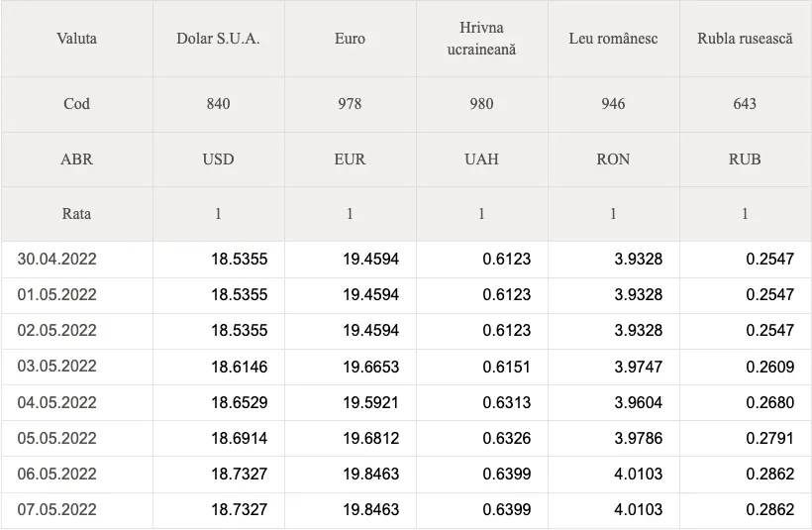The width and height of the screenshot is (812, 530).
Task: Select the 03.05.2022 date cell
Action: [76, 367]
